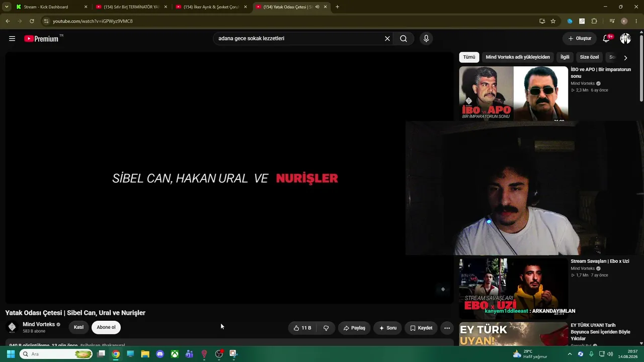
Task: Open a new browser tab
Action: tap(337, 7)
